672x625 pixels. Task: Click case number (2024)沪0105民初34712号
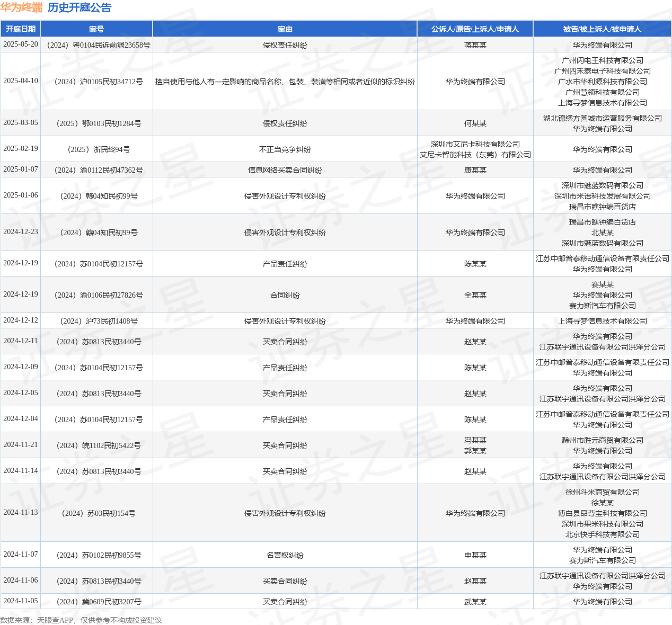(96, 82)
